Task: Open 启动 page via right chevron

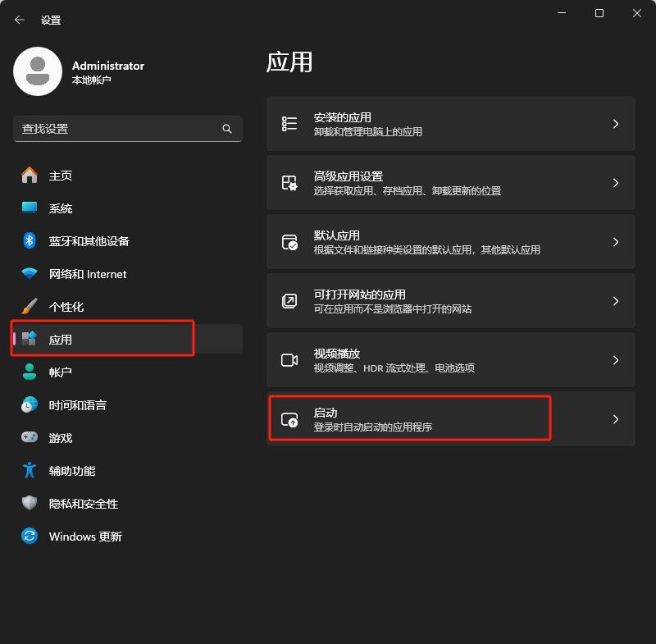Action: [x=616, y=419]
